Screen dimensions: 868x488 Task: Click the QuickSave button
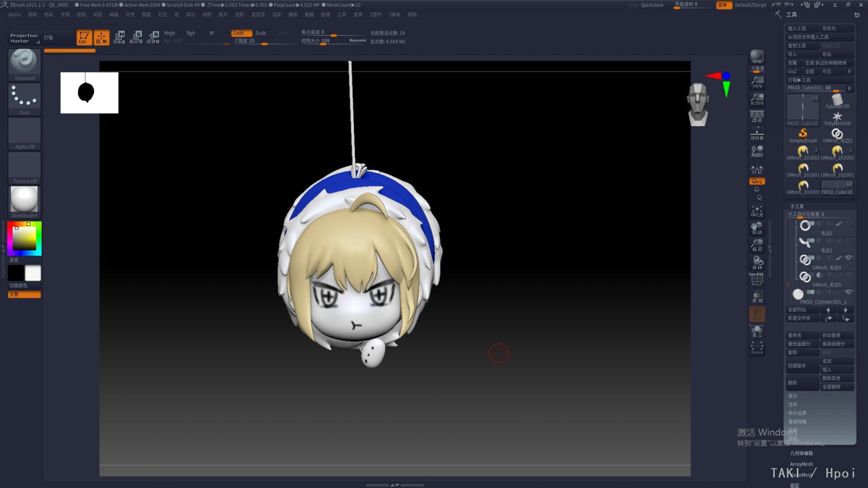652,5
